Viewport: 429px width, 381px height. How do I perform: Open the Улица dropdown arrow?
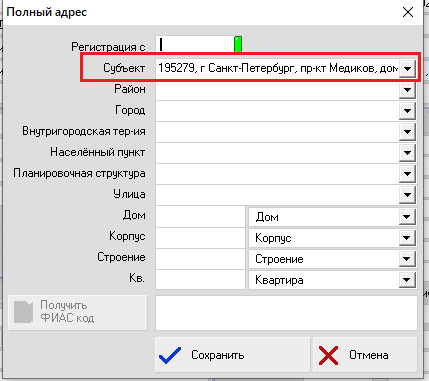[x=407, y=195]
